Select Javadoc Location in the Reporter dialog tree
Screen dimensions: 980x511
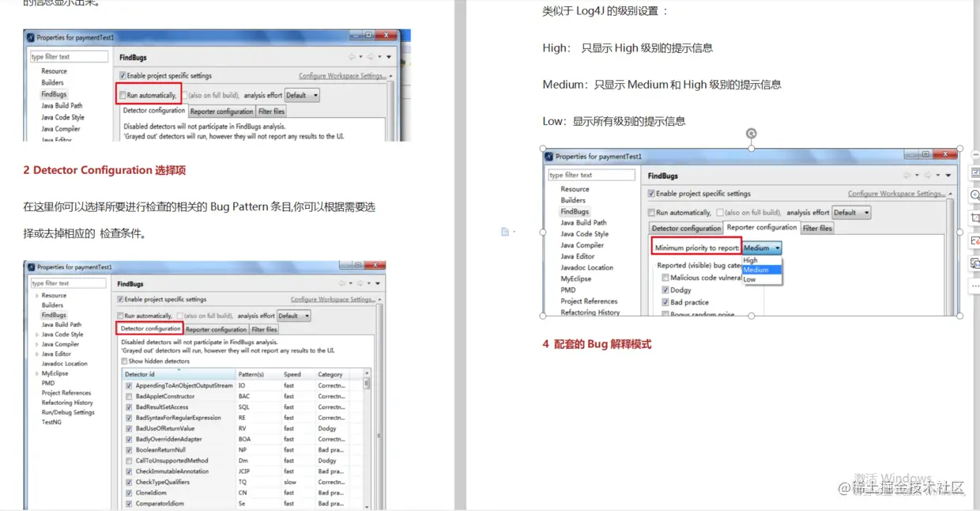(x=587, y=267)
